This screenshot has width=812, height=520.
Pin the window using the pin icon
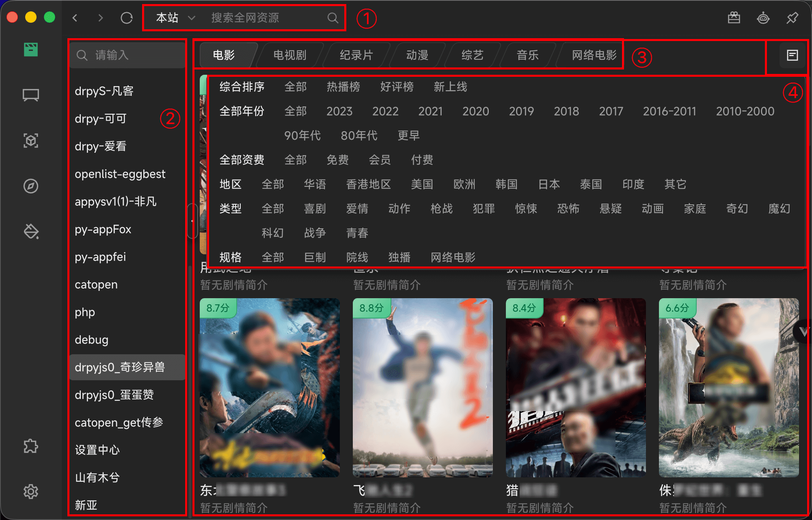792,18
